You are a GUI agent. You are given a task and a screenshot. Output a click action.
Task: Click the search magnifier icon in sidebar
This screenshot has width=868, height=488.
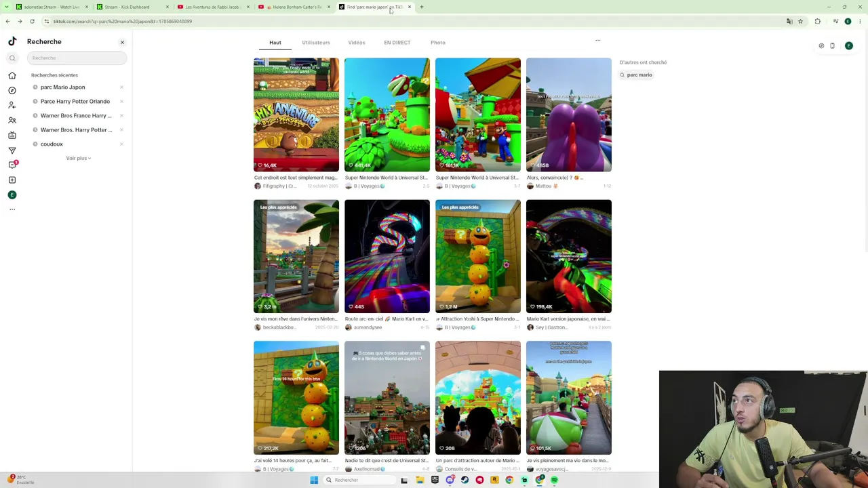[x=12, y=58]
